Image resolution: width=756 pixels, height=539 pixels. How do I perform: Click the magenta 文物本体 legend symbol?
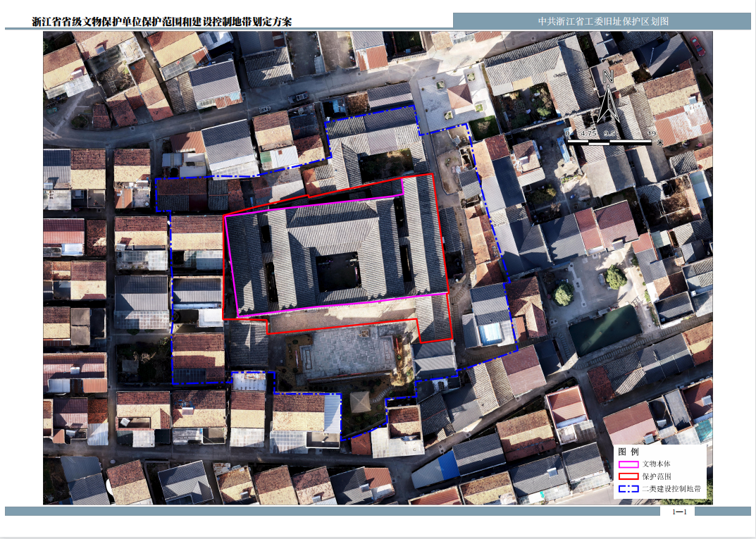tap(628, 464)
